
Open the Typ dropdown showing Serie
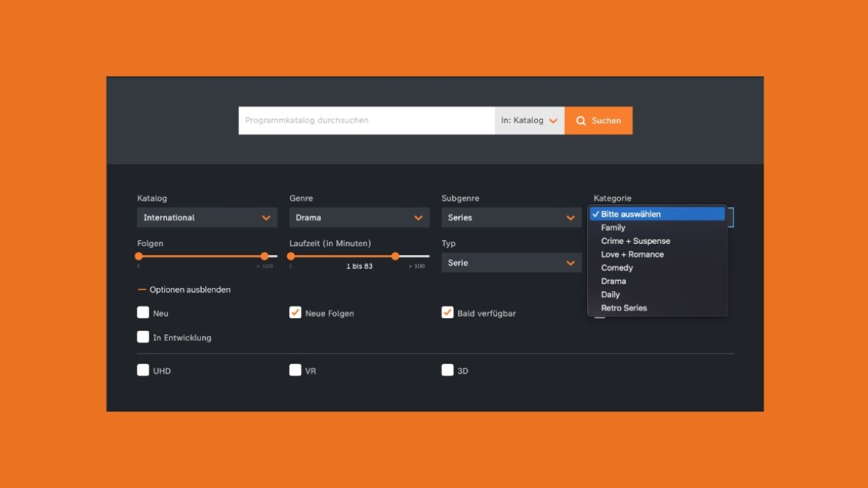click(x=511, y=263)
